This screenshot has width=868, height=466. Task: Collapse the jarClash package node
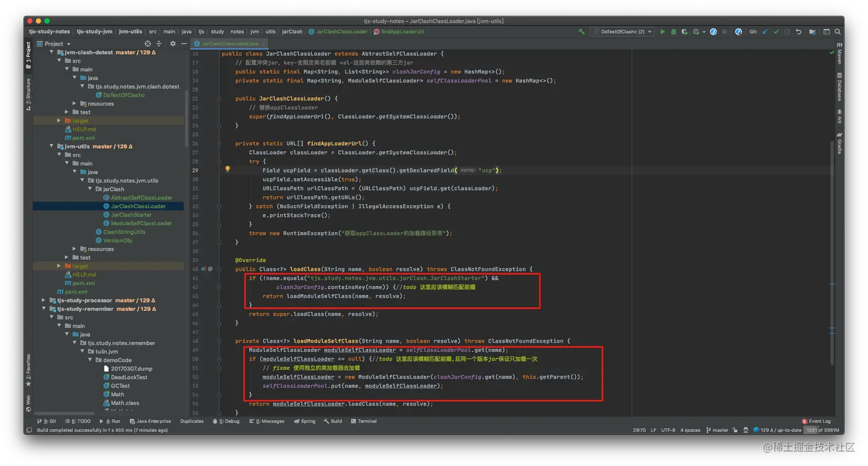[x=90, y=189]
